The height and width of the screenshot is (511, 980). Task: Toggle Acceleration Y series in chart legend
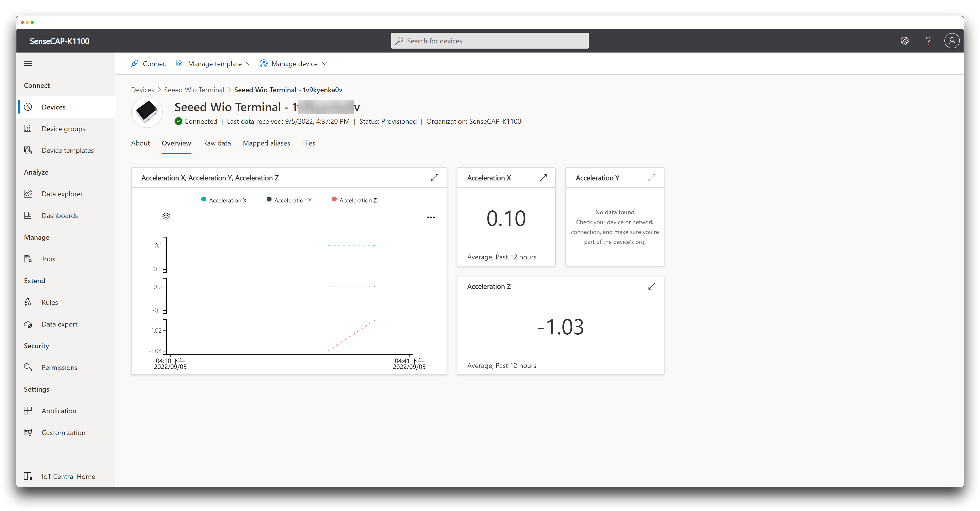pyautogui.click(x=289, y=200)
